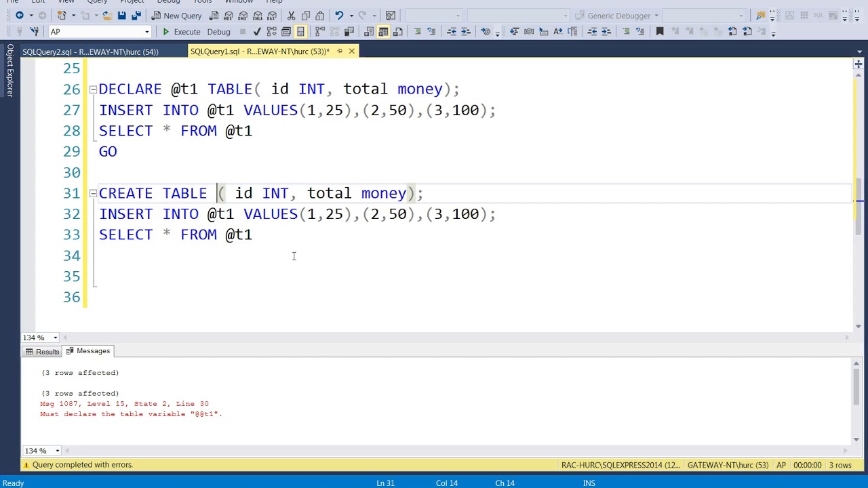
Task: Click the MDX query icon
Action: click(229, 16)
